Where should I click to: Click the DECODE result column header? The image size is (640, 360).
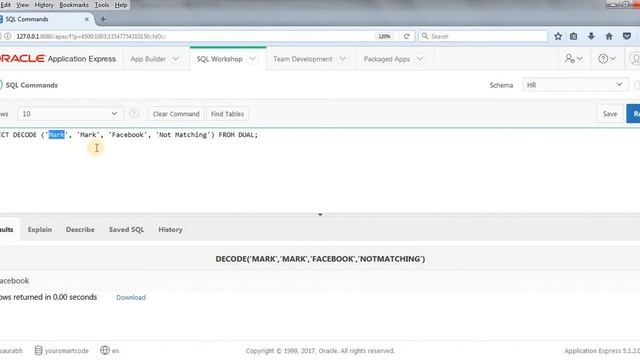320,259
